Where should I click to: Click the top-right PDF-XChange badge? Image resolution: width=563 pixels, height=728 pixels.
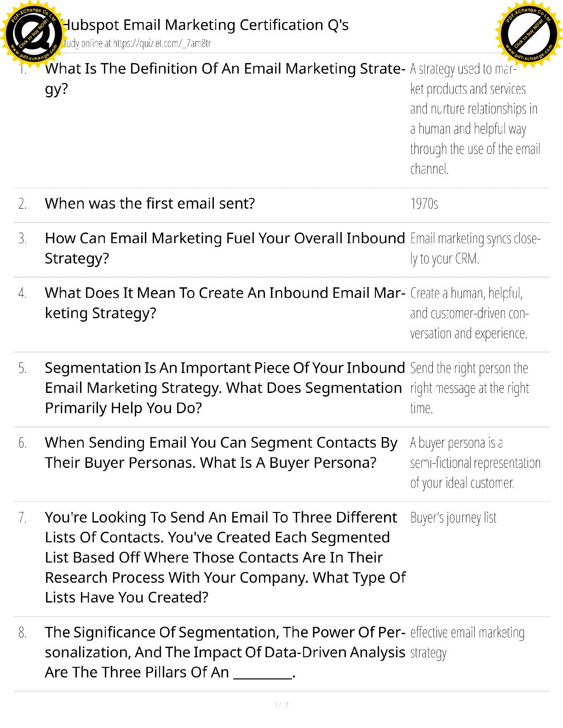(x=529, y=33)
